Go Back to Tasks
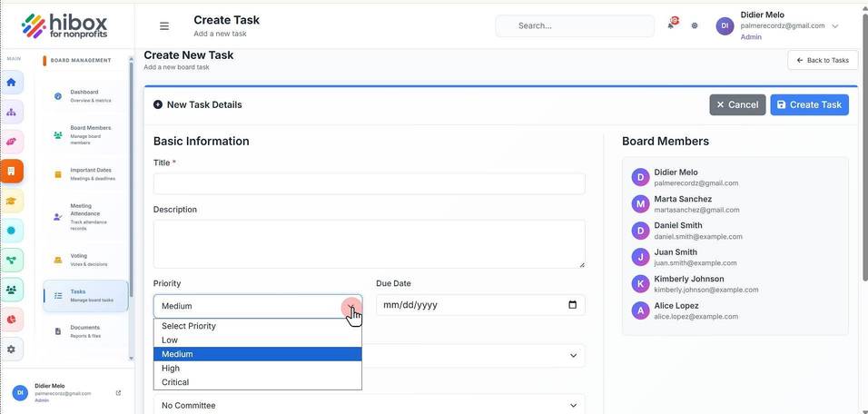Screen dimensions: 868x414 [823, 60]
